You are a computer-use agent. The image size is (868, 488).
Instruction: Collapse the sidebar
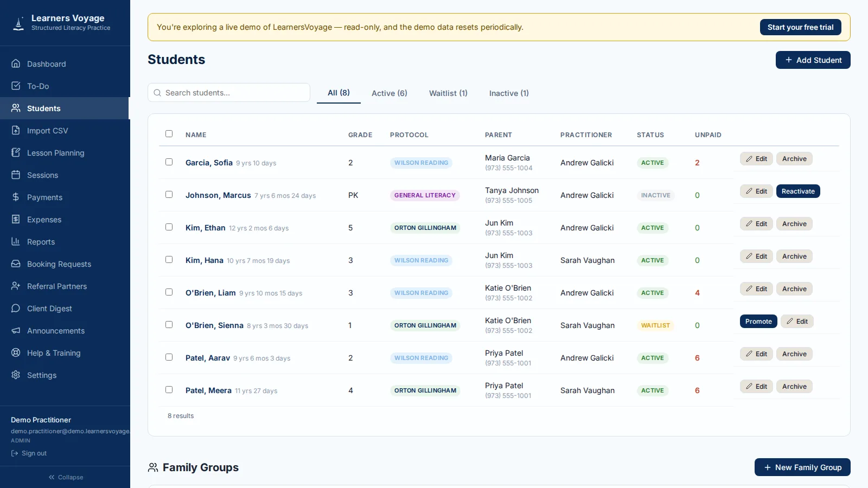click(65, 477)
